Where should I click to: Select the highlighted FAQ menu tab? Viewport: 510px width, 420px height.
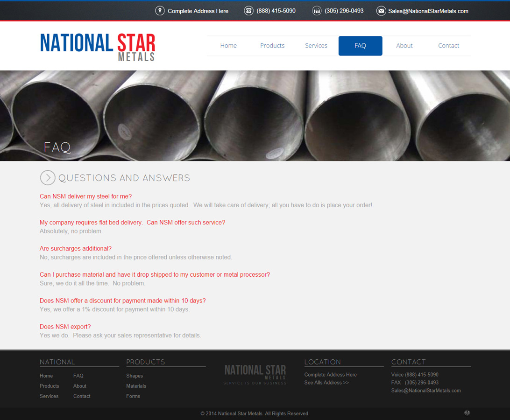coord(361,46)
